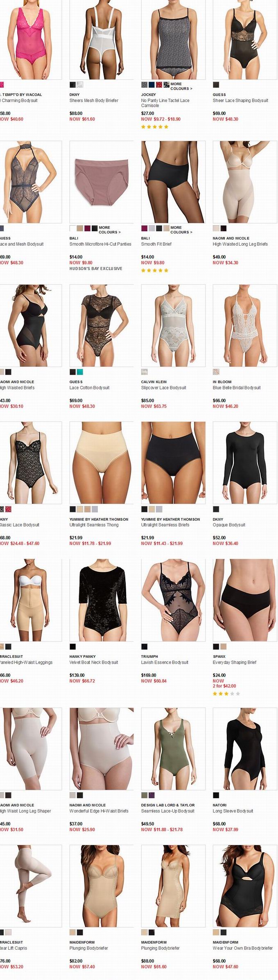Select the grey swatch on the Yummie Ultralight Seamless Thong
Viewport: 278px width, 980px height.
[x=95, y=509]
